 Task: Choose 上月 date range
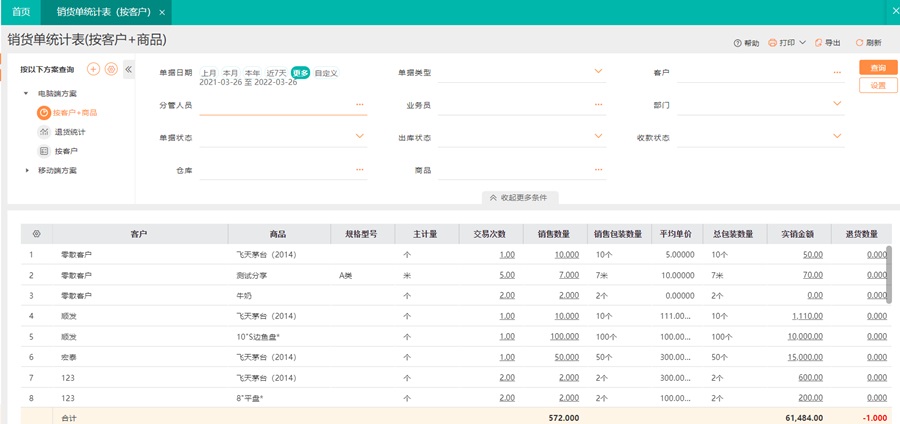[209, 73]
